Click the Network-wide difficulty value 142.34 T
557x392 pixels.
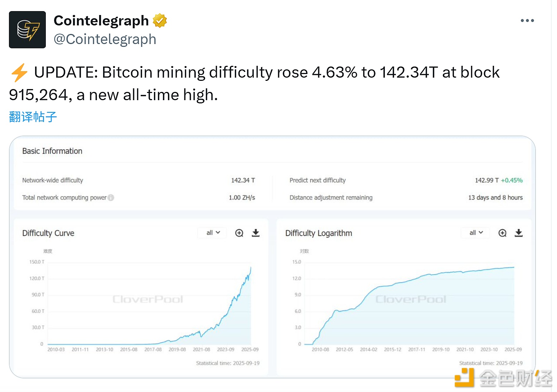point(243,180)
